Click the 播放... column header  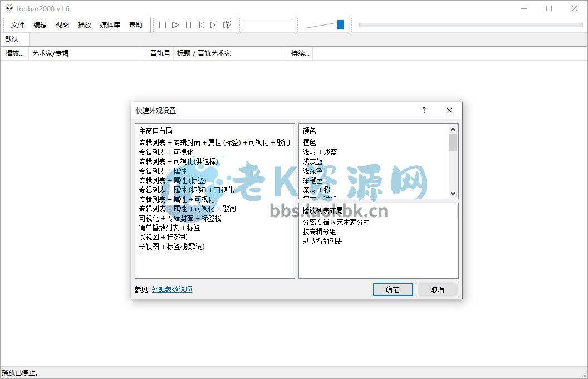[14, 53]
